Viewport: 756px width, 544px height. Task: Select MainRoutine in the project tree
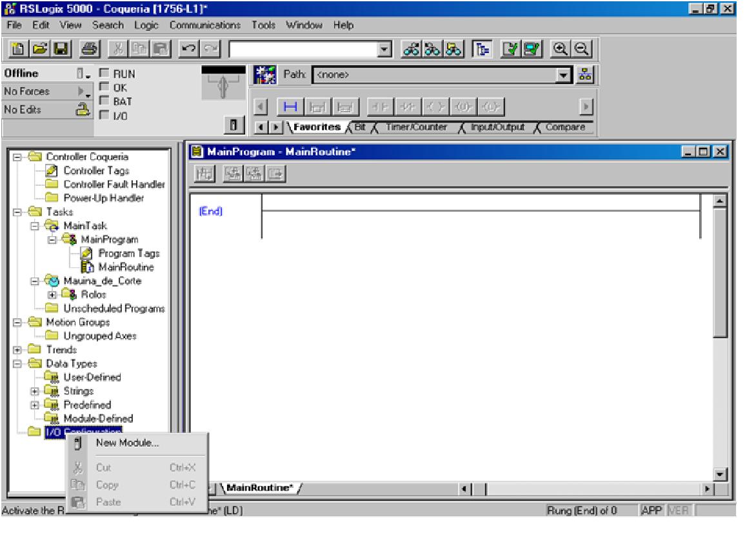tap(126, 267)
